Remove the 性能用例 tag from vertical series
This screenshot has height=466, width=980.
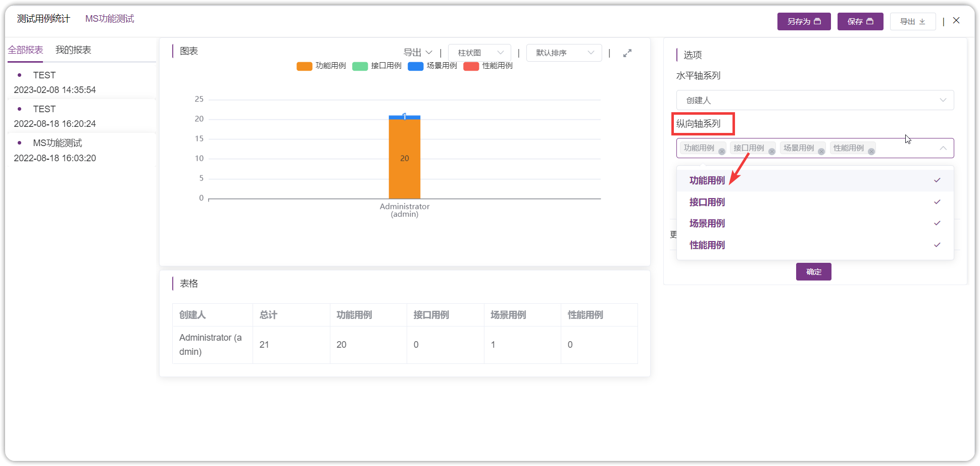(871, 152)
